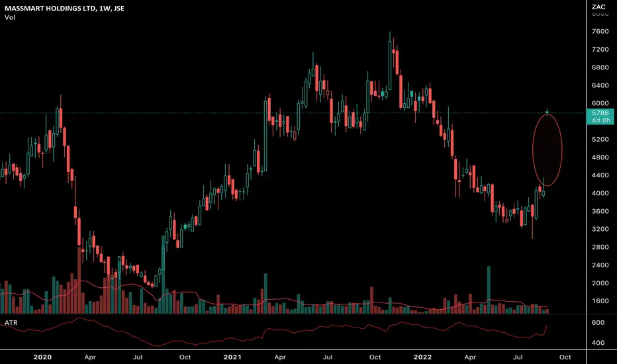The image size is (617, 364).
Task: Click the current price tag 5786
Action: coord(600,113)
